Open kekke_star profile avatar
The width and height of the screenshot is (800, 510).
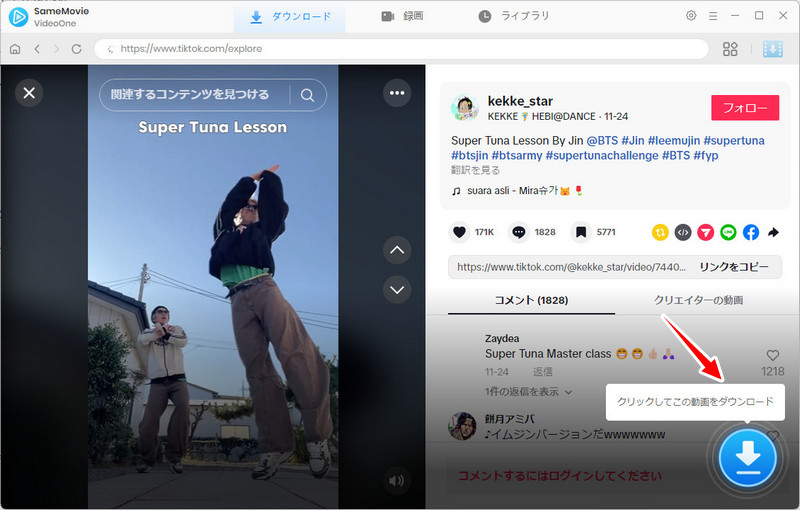point(464,108)
